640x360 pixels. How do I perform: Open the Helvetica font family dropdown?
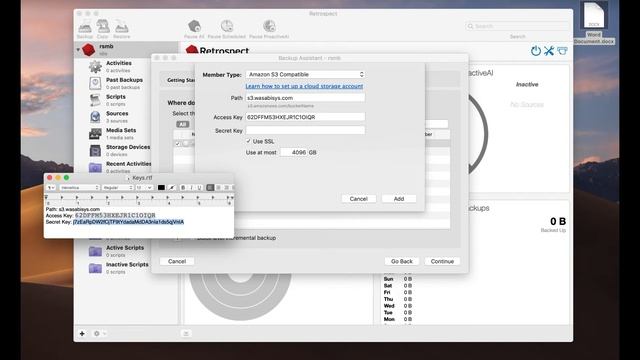(79, 187)
